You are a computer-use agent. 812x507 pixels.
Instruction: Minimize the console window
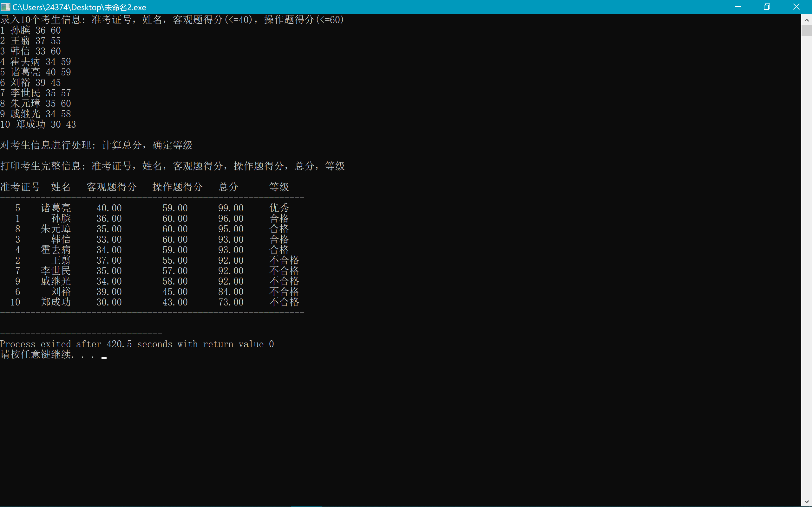(x=737, y=7)
